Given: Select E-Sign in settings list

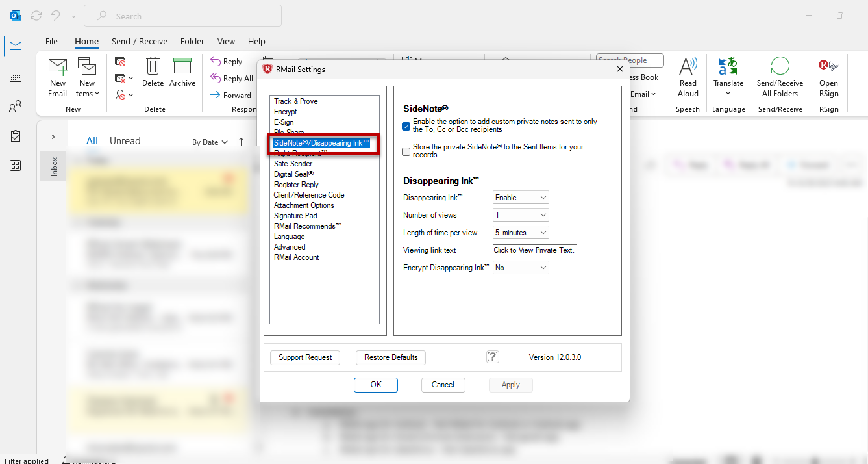Looking at the screenshot, I should coord(284,122).
